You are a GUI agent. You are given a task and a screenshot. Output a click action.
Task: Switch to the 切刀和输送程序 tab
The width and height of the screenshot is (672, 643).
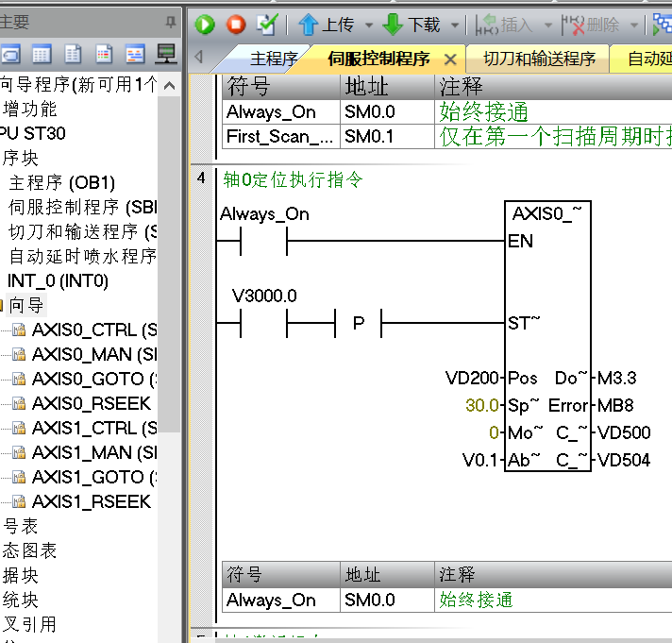pyautogui.click(x=539, y=59)
